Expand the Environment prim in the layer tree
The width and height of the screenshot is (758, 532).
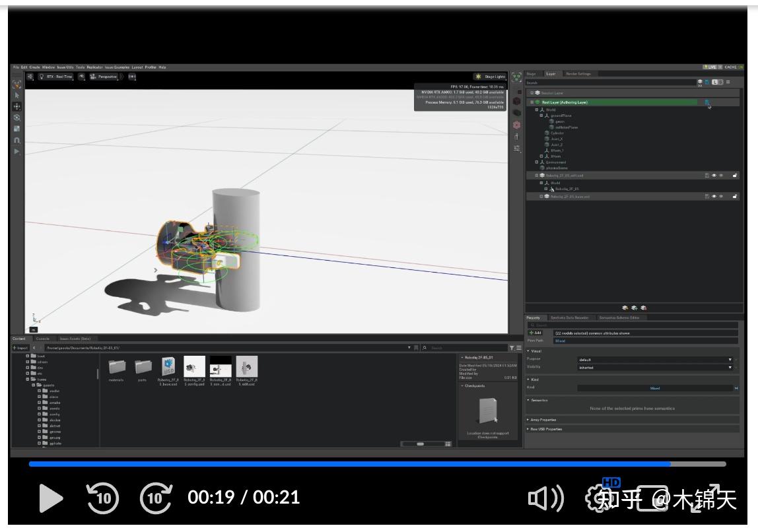pos(536,162)
